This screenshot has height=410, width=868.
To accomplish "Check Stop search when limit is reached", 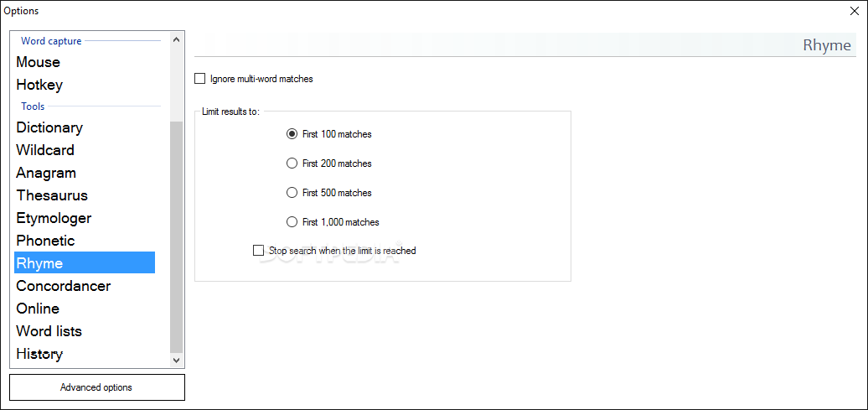I will coord(259,251).
